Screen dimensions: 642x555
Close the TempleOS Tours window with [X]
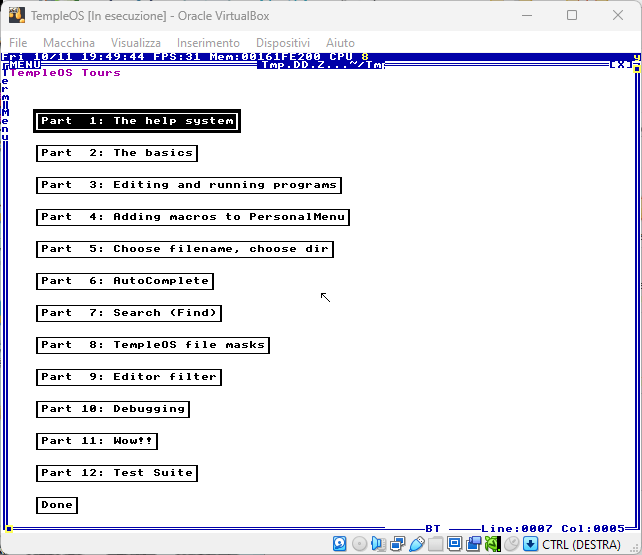point(620,65)
